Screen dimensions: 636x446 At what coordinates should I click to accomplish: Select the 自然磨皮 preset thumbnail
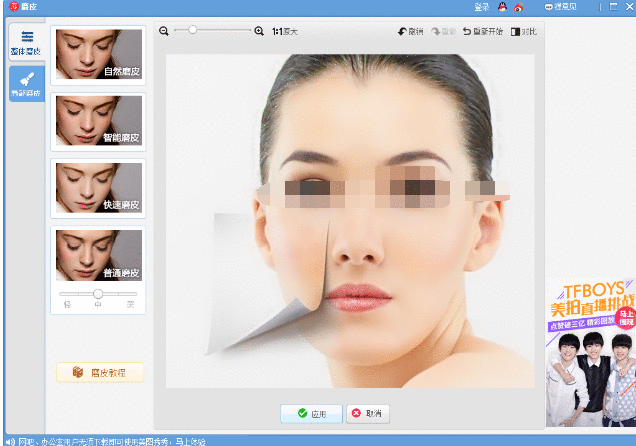pos(98,55)
